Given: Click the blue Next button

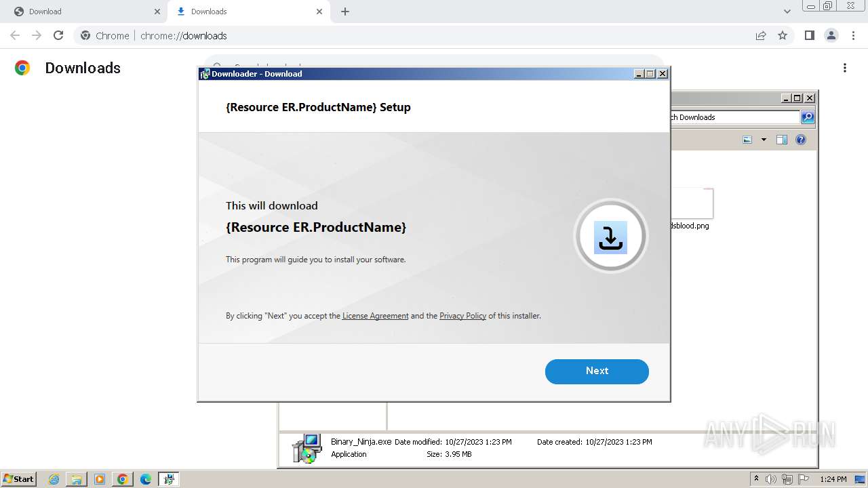Looking at the screenshot, I should click(x=597, y=371).
